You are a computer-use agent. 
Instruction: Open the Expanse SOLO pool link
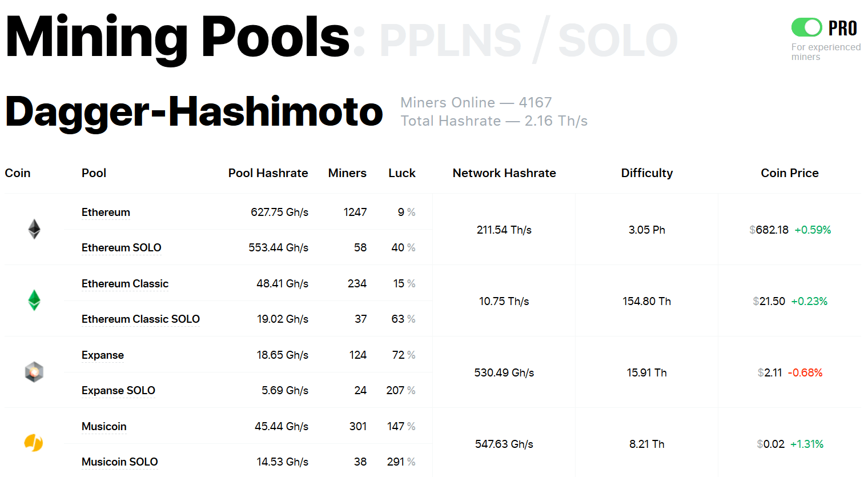pos(118,391)
